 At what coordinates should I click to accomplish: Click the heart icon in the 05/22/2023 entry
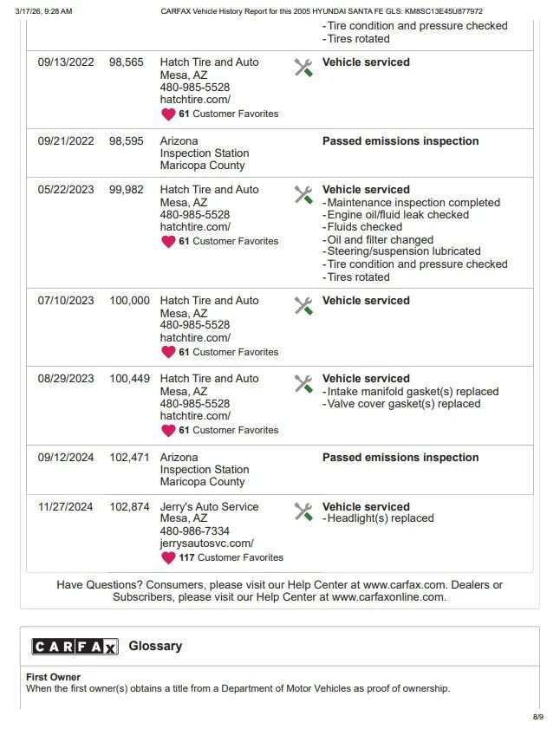[168, 241]
